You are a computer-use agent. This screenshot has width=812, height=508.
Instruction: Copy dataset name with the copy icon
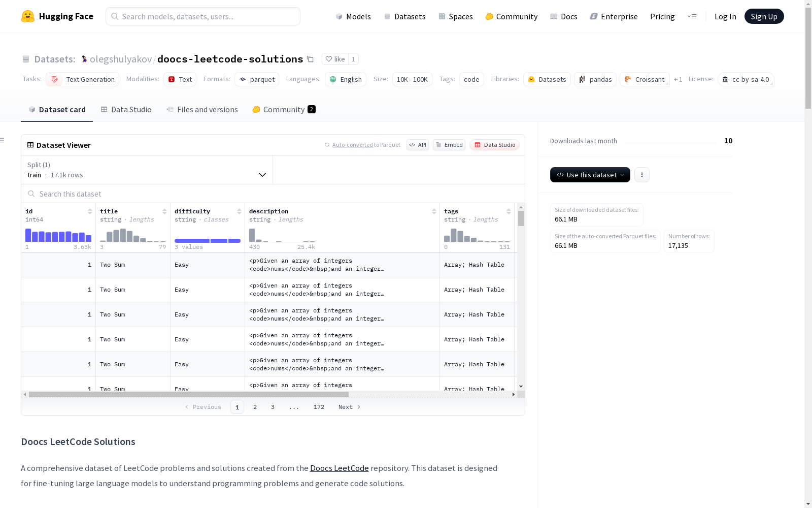pyautogui.click(x=310, y=59)
